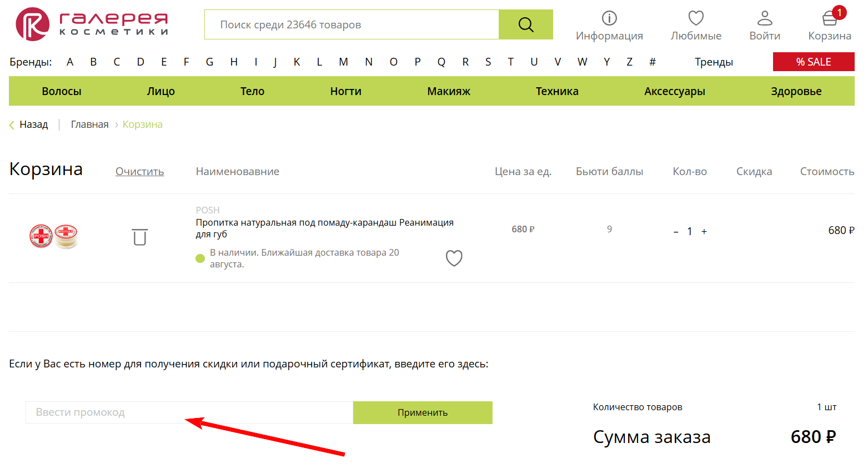The height and width of the screenshot is (468, 868).
Task: Go back using the Назад link
Action: pos(33,125)
